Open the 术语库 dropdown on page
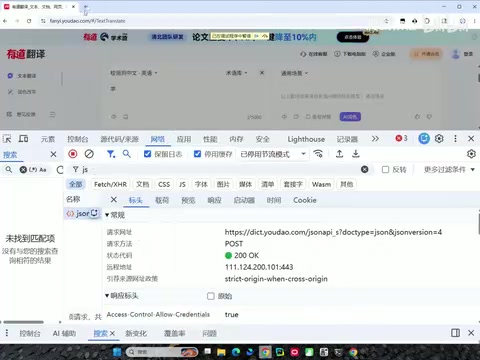Screen dimensions: 480x360 237,73
